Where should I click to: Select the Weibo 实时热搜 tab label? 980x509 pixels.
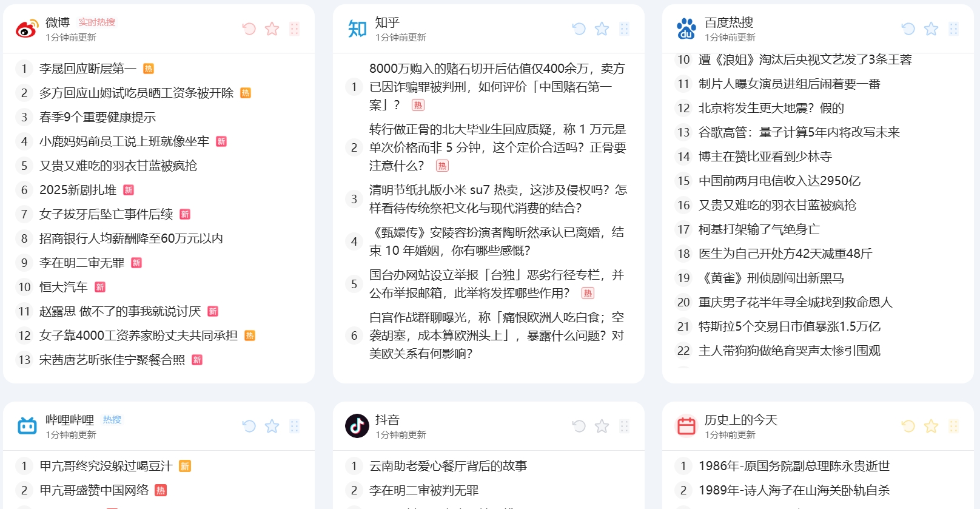click(x=97, y=22)
